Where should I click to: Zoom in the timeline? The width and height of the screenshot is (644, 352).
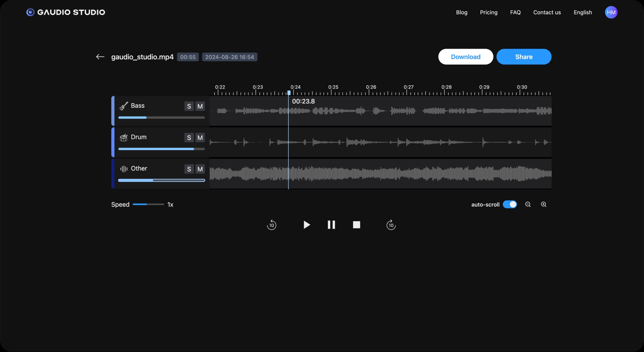coord(543,204)
